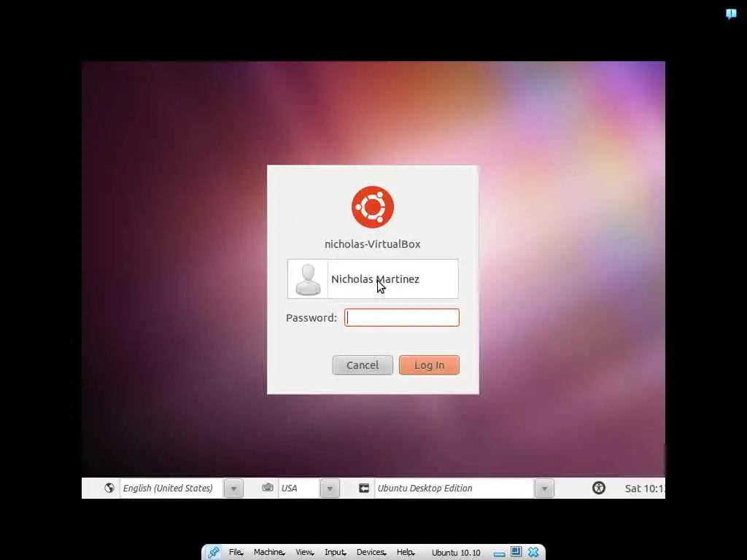The height and width of the screenshot is (560, 747).
Task: Click the notification icon in top-right corner
Action: coord(731,14)
